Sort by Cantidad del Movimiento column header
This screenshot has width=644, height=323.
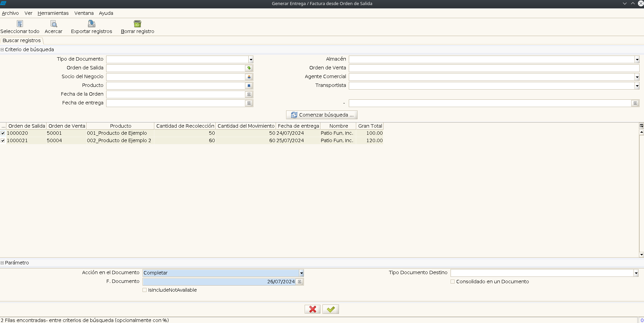[x=246, y=126]
